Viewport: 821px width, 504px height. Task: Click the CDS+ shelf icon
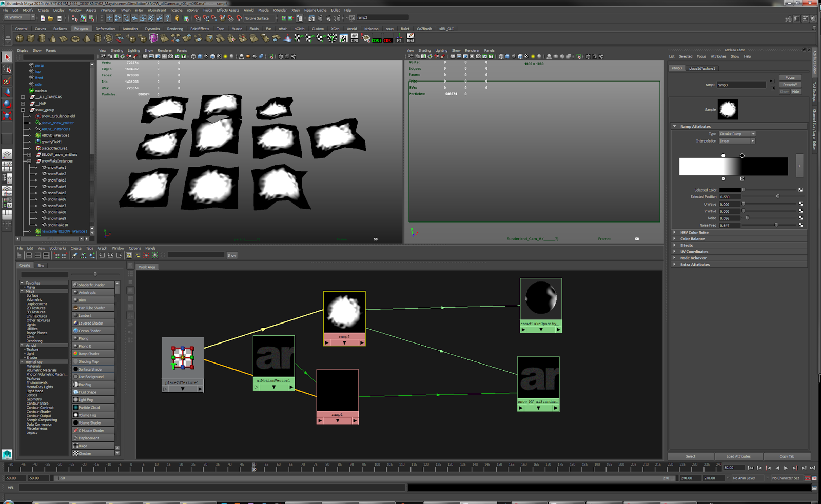[x=377, y=38]
